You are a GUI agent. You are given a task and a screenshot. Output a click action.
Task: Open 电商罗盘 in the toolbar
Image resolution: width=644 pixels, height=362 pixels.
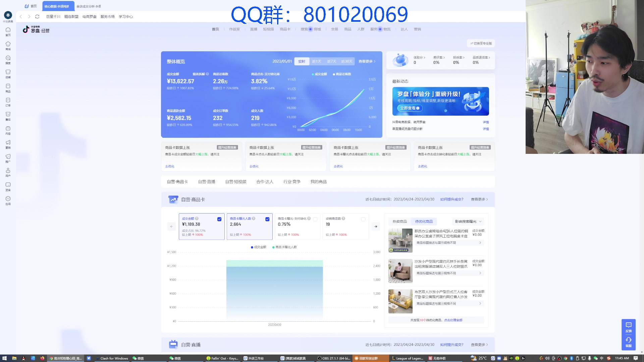tap(90, 16)
